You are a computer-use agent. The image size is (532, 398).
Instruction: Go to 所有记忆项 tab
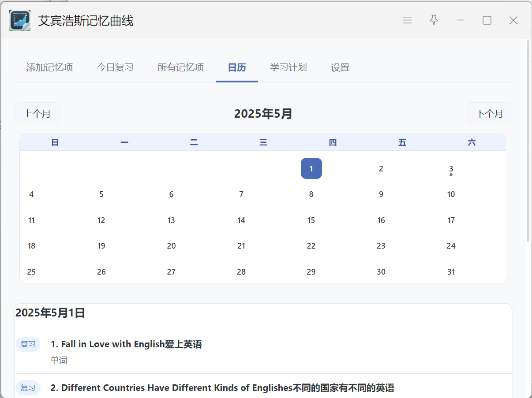180,67
